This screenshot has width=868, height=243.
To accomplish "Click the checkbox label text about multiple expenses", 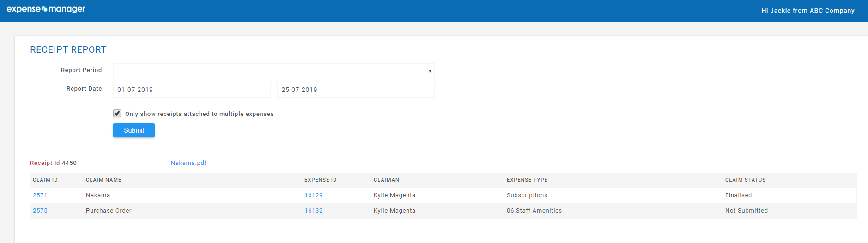I will [x=200, y=114].
